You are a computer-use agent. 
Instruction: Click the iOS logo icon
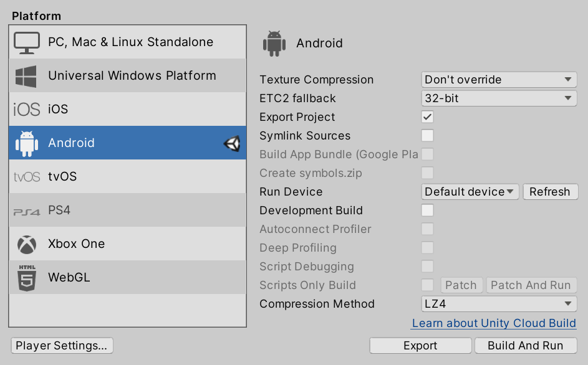(x=27, y=110)
